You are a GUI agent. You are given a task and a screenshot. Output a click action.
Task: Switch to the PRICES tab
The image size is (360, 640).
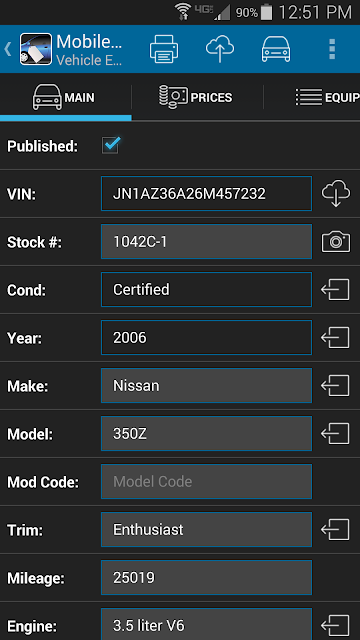click(x=196, y=98)
